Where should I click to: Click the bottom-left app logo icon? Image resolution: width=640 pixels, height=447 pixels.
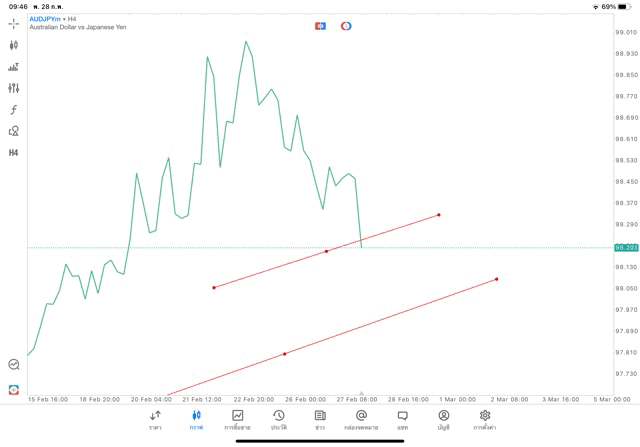14,389
